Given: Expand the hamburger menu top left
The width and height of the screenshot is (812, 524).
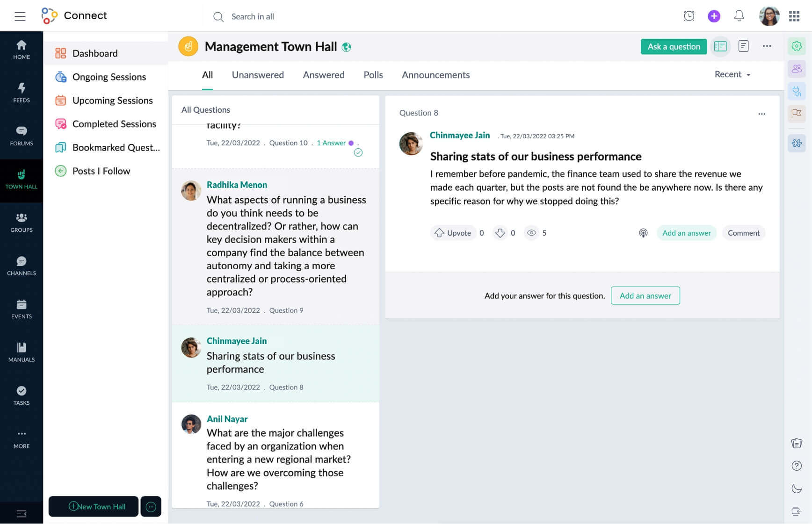Looking at the screenshot, I should 20,16.
